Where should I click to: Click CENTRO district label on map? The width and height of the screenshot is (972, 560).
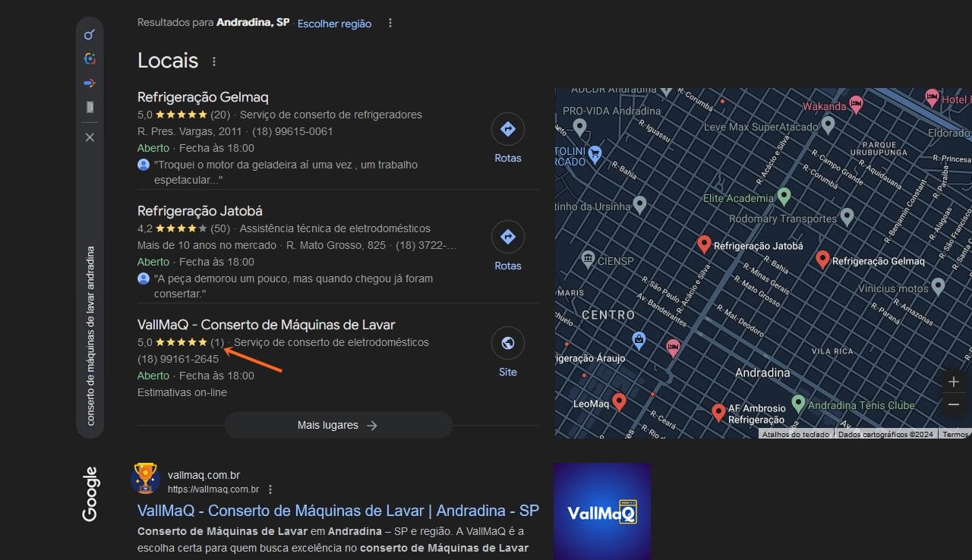(608, 315)
